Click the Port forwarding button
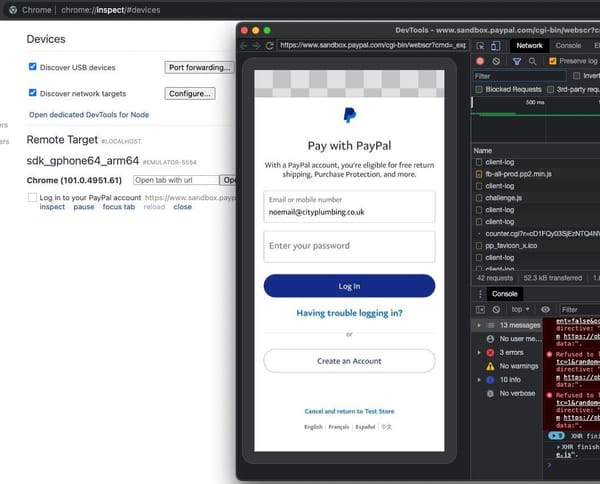Image resolution: width=600 pixels, height=484 pixels. pyautogui.click(x=199, y=67)
